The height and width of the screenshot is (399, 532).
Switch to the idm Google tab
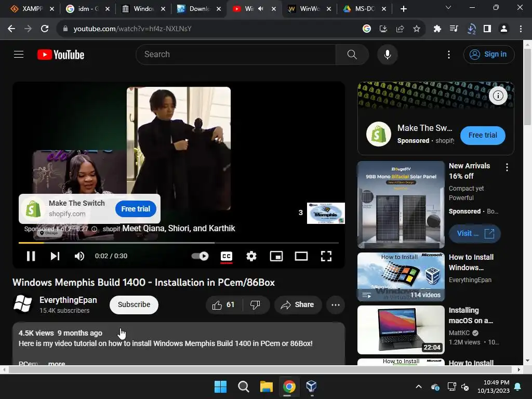(87, 9)
